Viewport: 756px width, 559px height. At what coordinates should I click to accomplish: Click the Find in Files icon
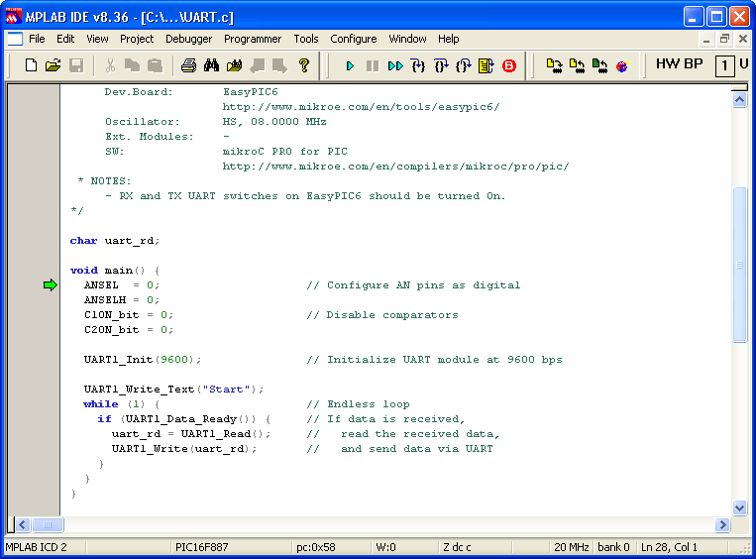point(234,65)
